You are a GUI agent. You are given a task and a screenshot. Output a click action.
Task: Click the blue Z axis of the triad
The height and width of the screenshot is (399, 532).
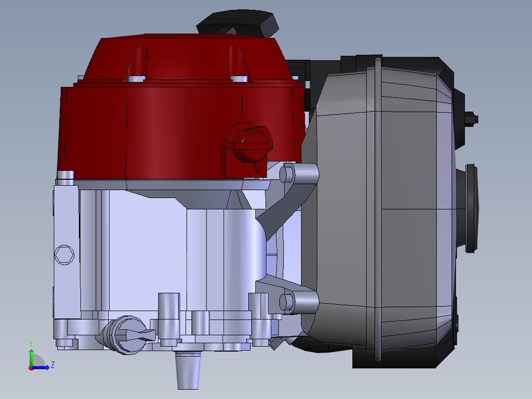pos(41,367)
